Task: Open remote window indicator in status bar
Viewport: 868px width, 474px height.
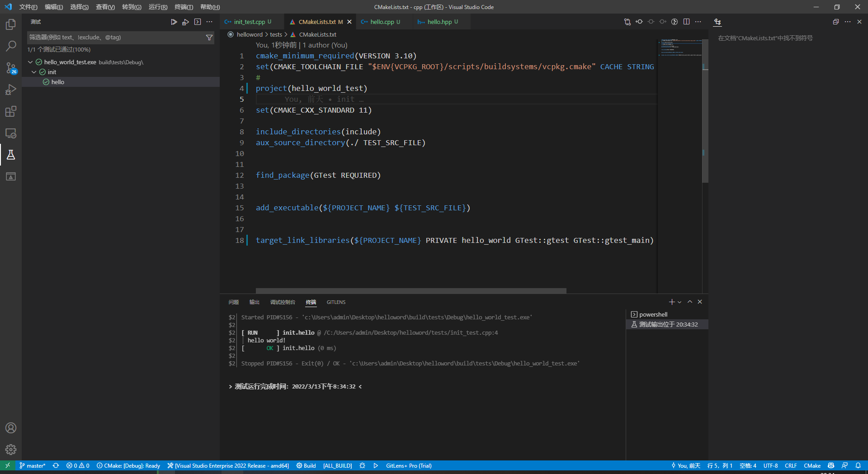Action: [8, 465]
